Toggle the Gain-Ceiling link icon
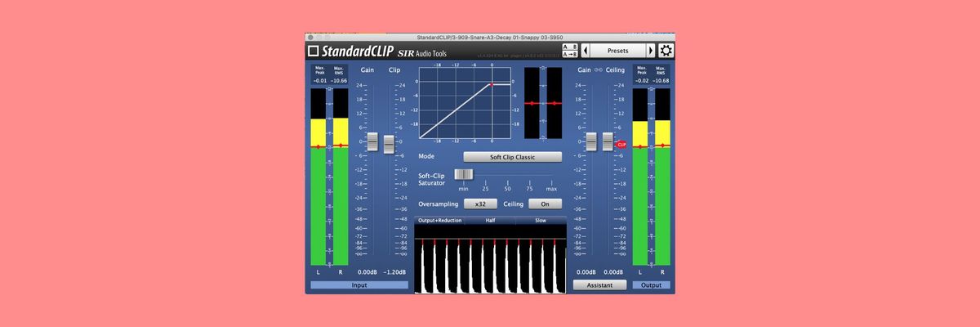The image size is (980, 327). 598,70
